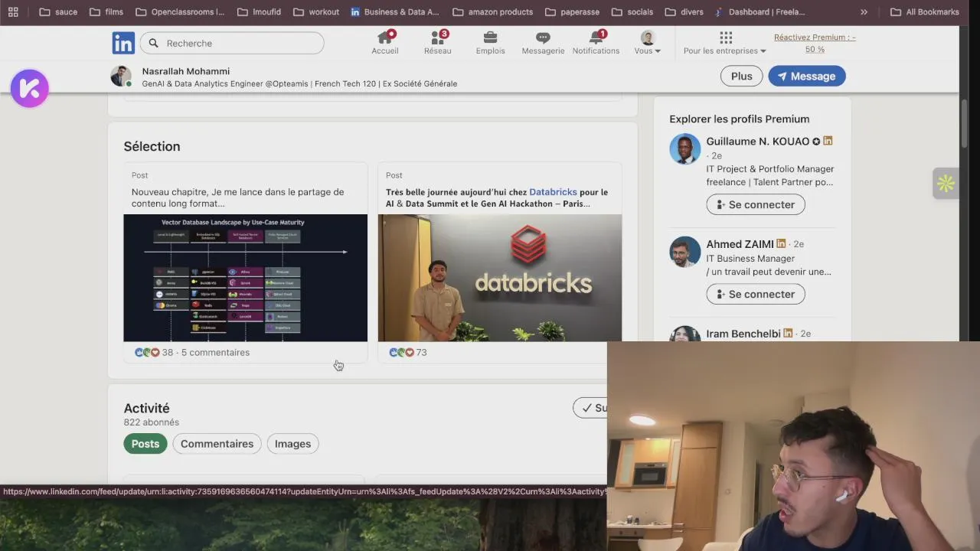
Task: Show more bookmarks with chevron
Action: 864,12
